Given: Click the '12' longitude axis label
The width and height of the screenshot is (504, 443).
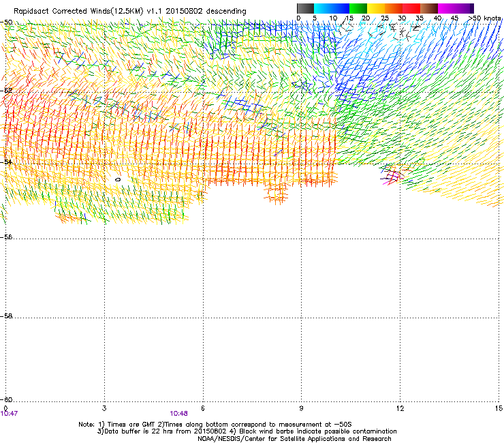Looking at the screenshot, I should (400, 408).
